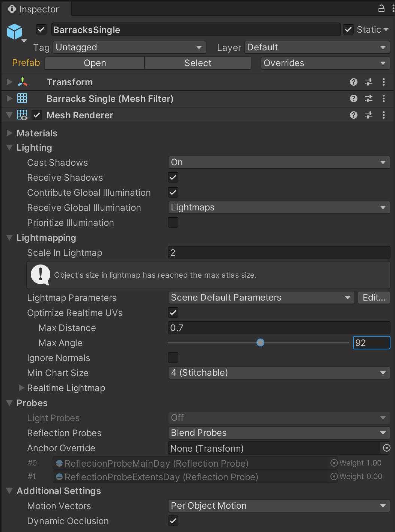Click the blue cube GameObject icon
Viewport: 395px width, 532px height.
pos(15,32)
